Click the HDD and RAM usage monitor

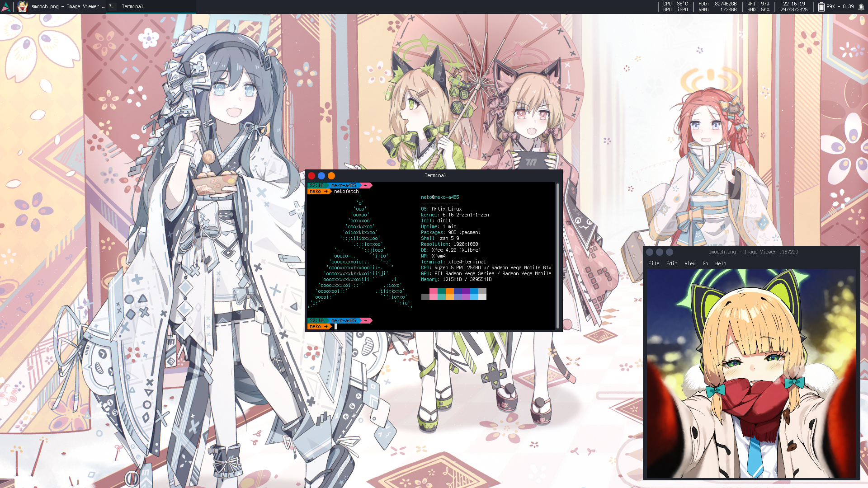pos(717,7)
